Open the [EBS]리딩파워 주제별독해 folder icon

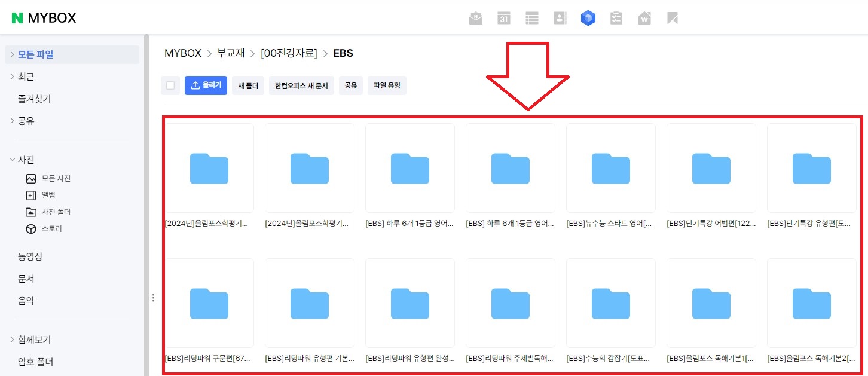tap(510, 303)
